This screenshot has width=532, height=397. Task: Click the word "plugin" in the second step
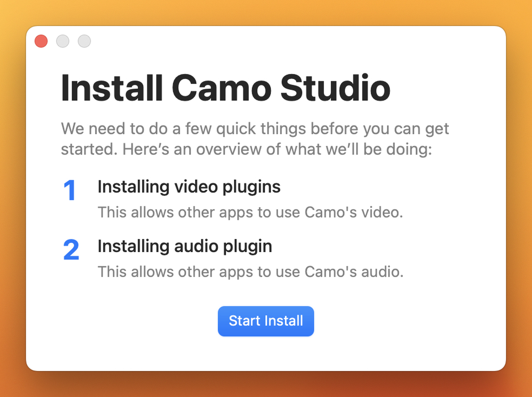(x=247, y=247)
